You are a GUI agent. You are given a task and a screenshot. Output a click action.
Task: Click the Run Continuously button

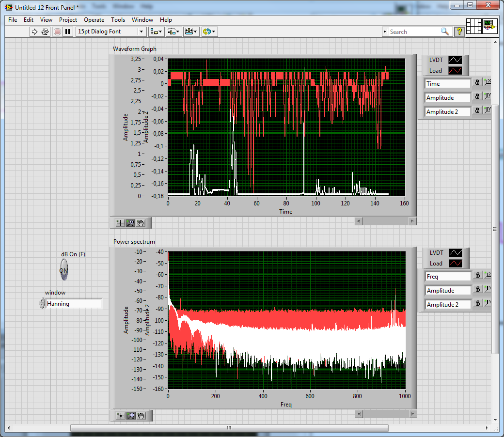(45, 31)
